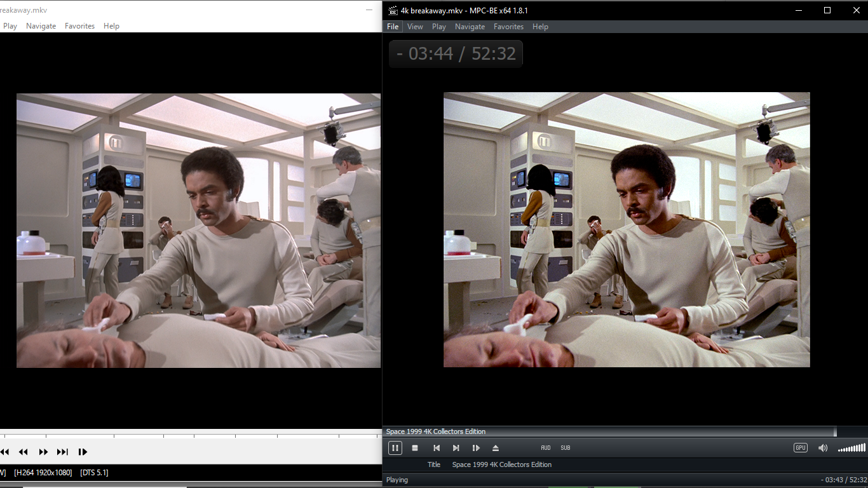Viewport: 868px width, 488px height.
Task: Step one frame forward in MPC-BE
Action: (476, 448)
